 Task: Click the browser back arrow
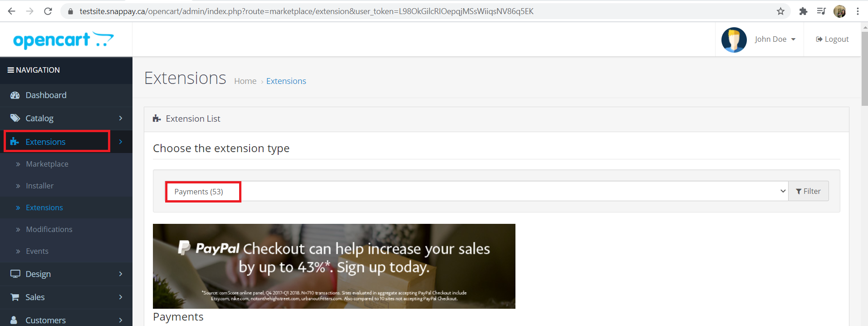point(12,11)
